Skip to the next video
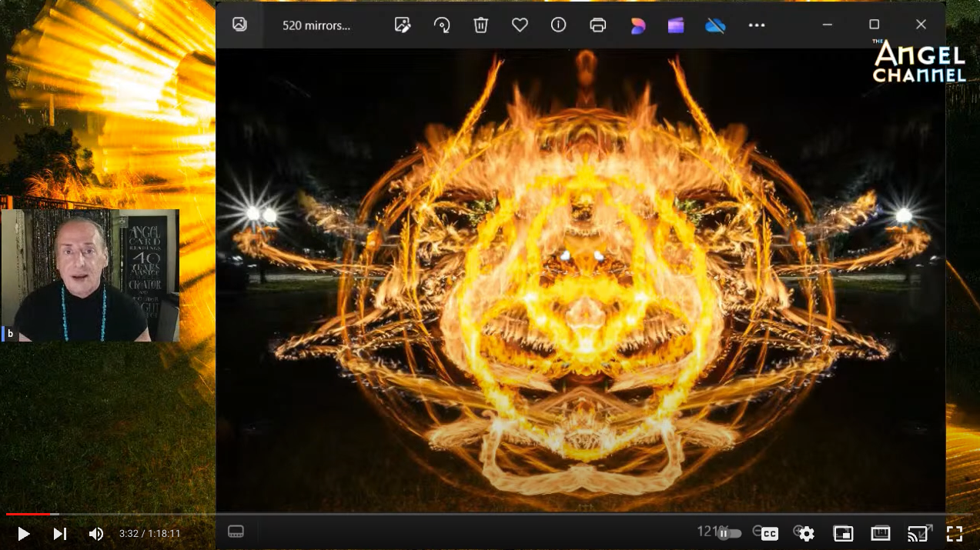This screenshot has height=550, width=980. click(x=59, y=534)
